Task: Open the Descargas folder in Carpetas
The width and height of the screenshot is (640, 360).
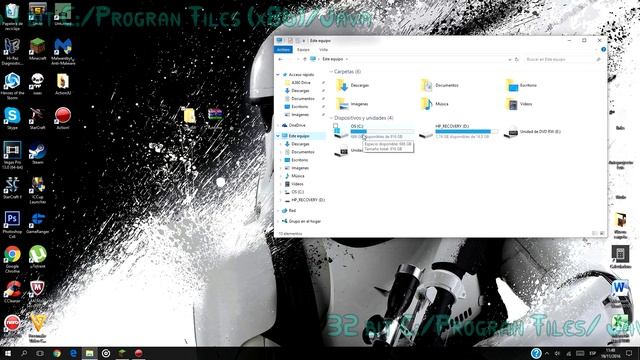Action: tap(353, 85)
